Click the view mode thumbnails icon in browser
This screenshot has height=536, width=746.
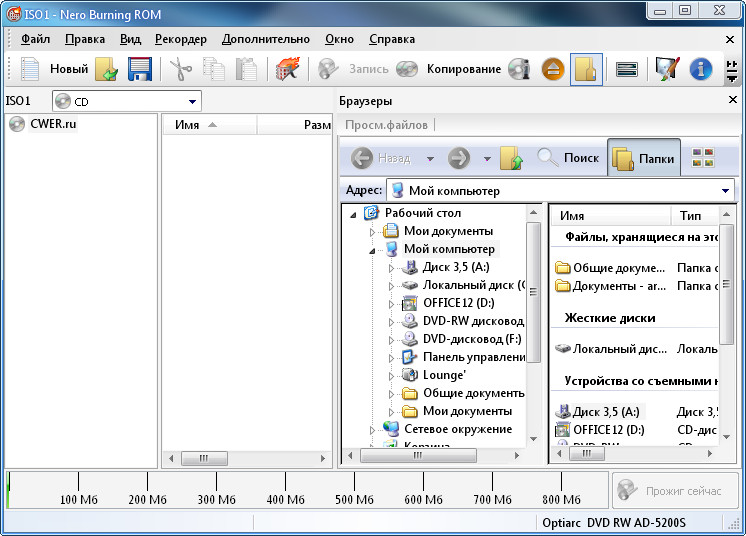[704, 158]
